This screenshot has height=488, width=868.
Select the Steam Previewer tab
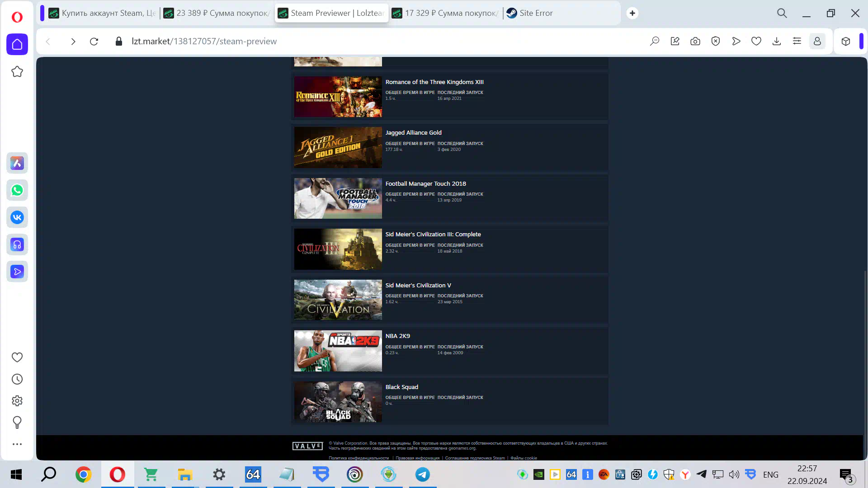(x=331, y=13)
